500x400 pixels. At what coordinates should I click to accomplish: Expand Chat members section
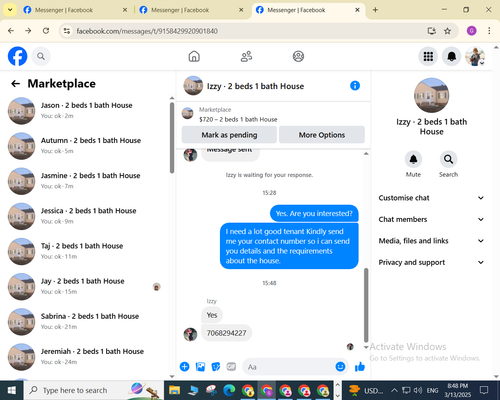431,219
